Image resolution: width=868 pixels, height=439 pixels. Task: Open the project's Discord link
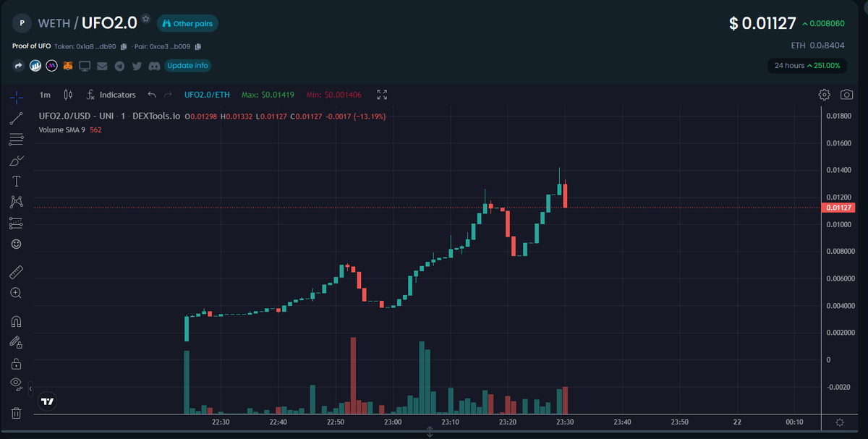coord(154,66)
